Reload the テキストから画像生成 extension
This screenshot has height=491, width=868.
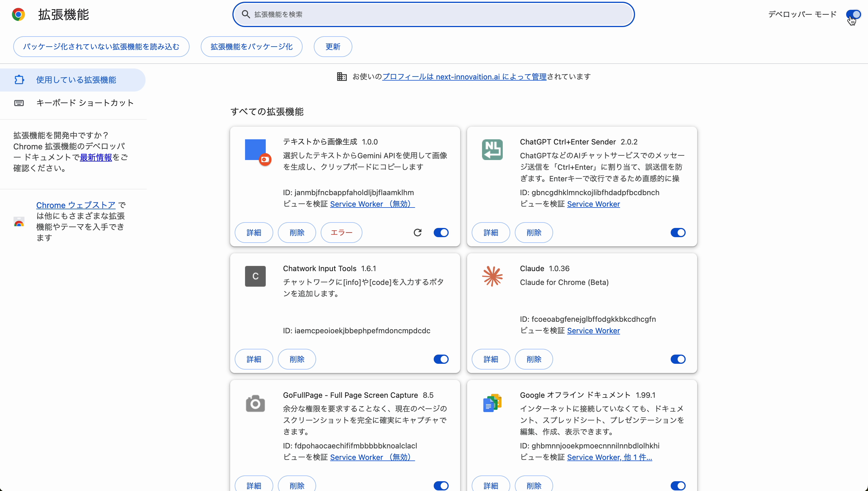[x=418, y=232]
